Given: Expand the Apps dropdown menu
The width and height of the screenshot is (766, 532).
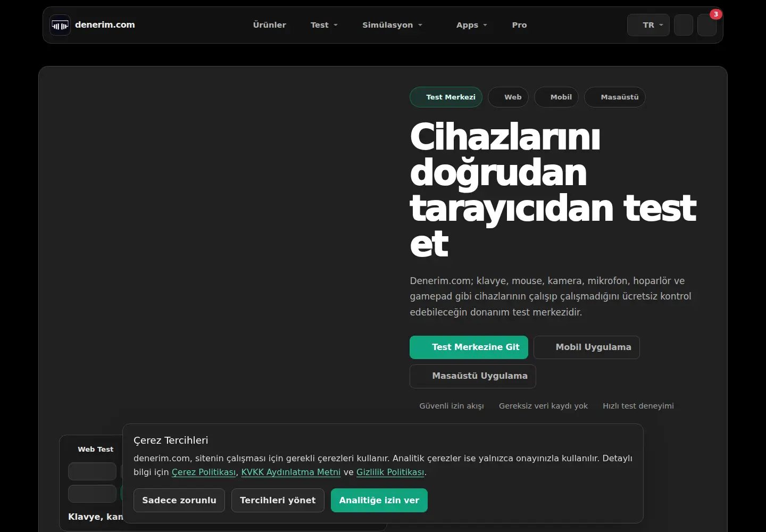Looking at the screenshot, I should pos(472,25).
